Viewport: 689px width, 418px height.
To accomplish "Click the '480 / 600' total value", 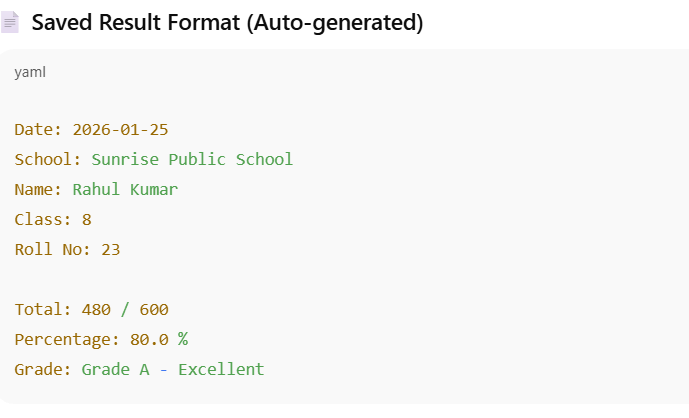I will point(125,309).
